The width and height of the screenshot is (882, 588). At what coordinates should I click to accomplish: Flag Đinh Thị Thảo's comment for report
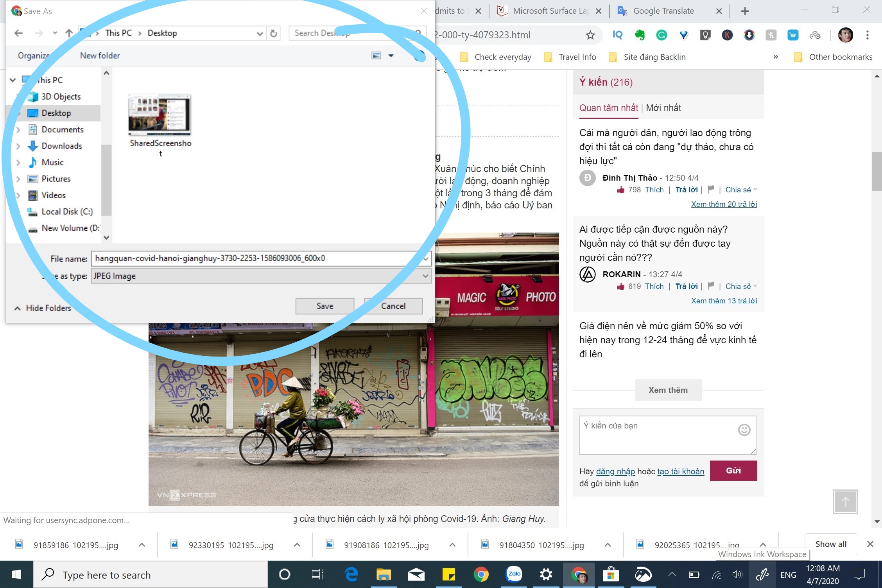(x=711, y=190)
